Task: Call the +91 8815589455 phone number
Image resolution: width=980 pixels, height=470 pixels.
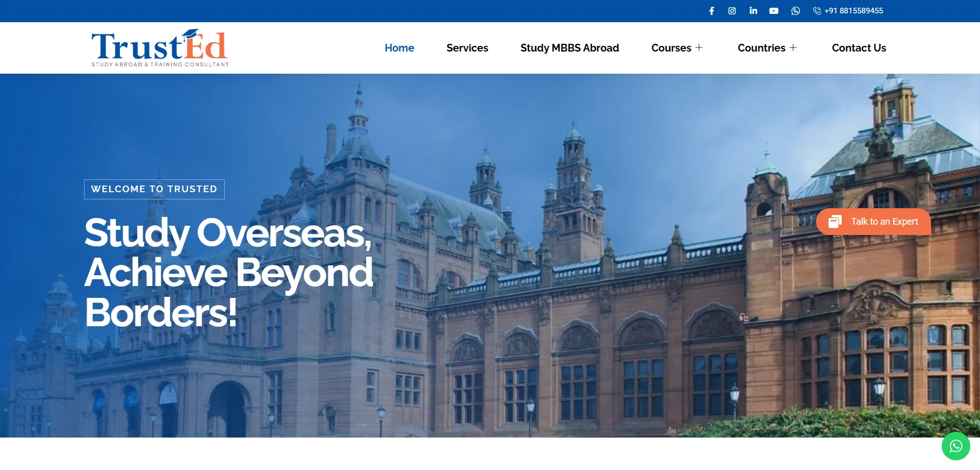Action: click(x=854, y=11)
